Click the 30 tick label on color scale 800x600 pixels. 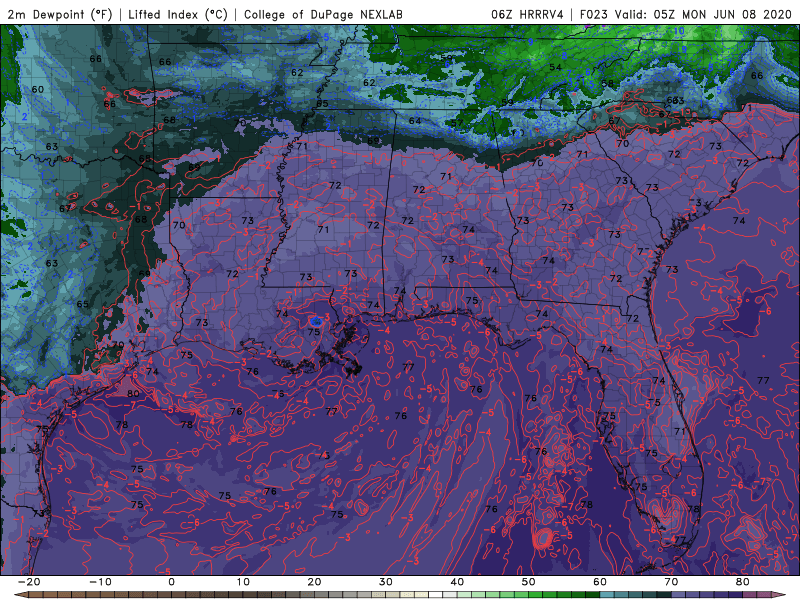point(386,582)
